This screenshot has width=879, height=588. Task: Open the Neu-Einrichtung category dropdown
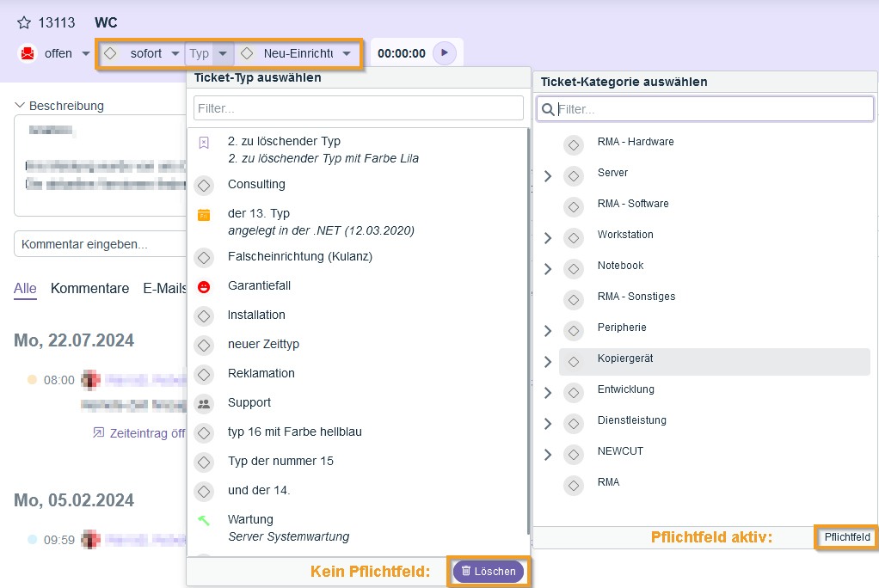click(347, 53)
